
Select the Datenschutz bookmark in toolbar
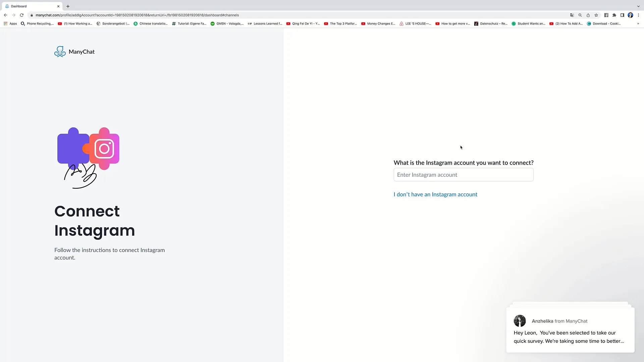(492, 23)
